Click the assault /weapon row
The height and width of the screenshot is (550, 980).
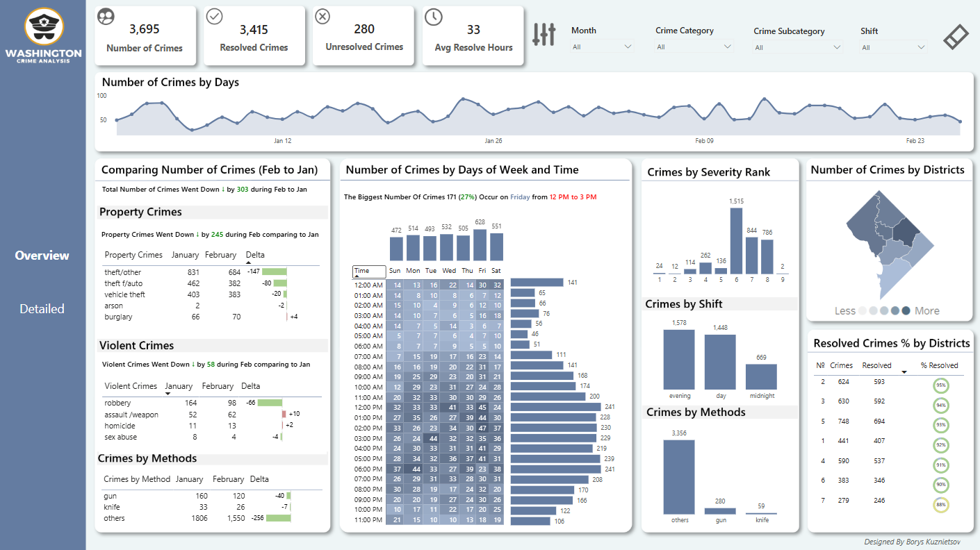point(211,415)
